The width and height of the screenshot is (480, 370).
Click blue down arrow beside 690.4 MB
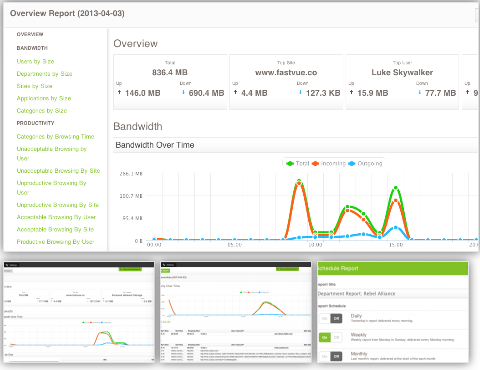coord(183,92)
